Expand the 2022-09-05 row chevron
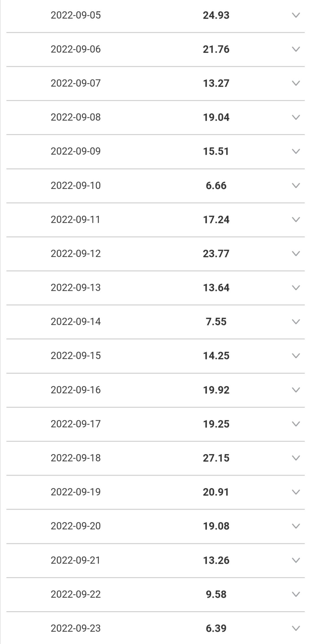Screen dimensions: 311x644 (x=296, y=15)
